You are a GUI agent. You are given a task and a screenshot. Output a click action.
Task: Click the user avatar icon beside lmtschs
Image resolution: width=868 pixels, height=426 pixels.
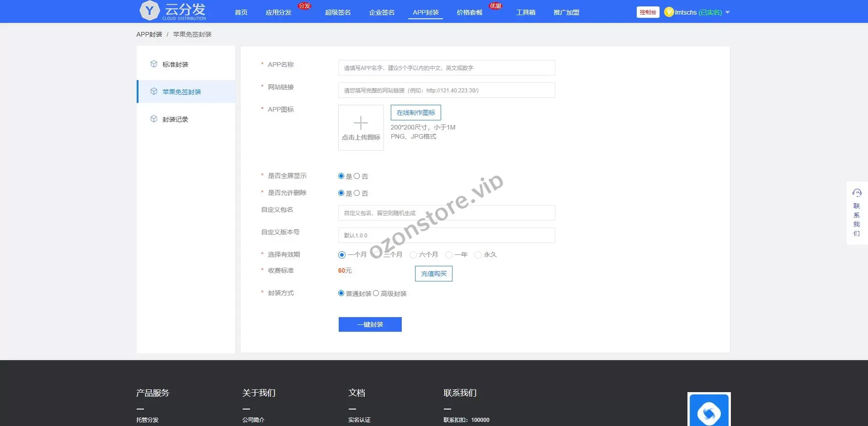point(669,12)
